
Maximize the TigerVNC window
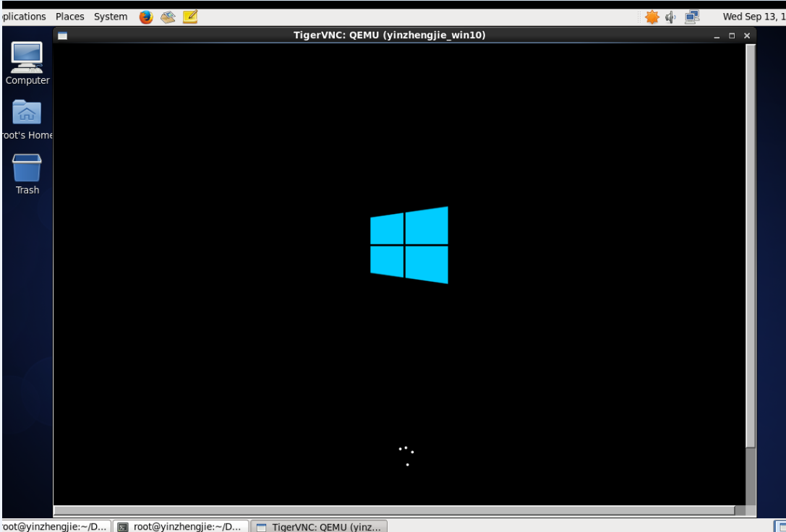(732, 35)
